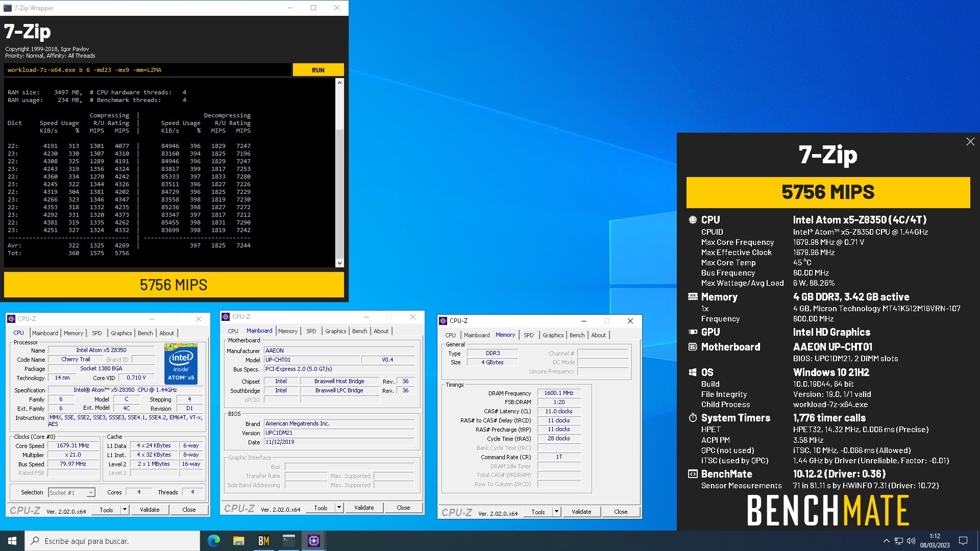Click the Code Name Cherry Trail field
This screenshot has width=980, height=551.
(x=76, y=359)
